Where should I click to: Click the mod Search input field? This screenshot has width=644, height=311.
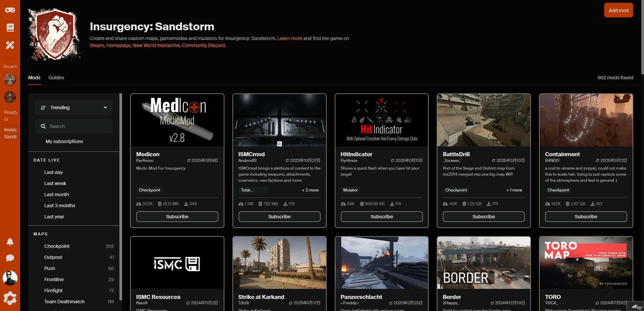point(74,126)
